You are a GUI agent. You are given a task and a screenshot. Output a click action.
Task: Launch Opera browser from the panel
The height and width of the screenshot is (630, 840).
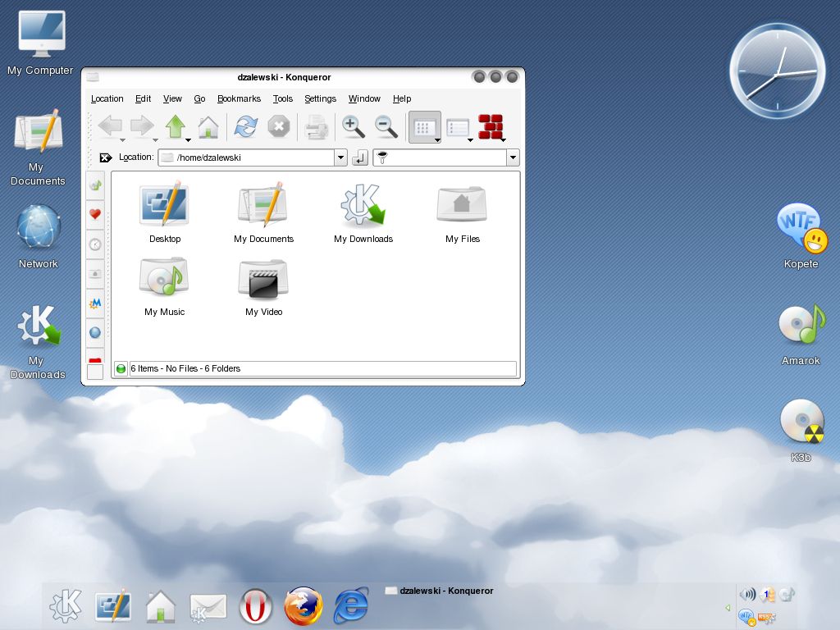(256, 606)
